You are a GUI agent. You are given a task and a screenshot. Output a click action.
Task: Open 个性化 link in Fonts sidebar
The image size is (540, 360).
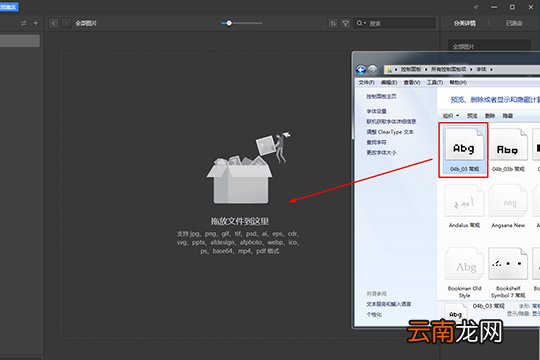374,315
